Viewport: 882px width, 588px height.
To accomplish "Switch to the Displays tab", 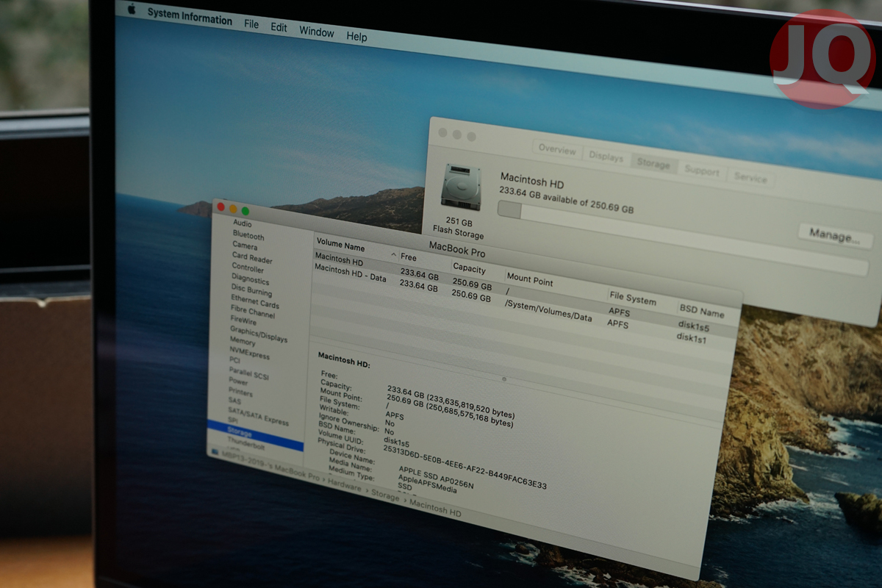I will (606, 157).
